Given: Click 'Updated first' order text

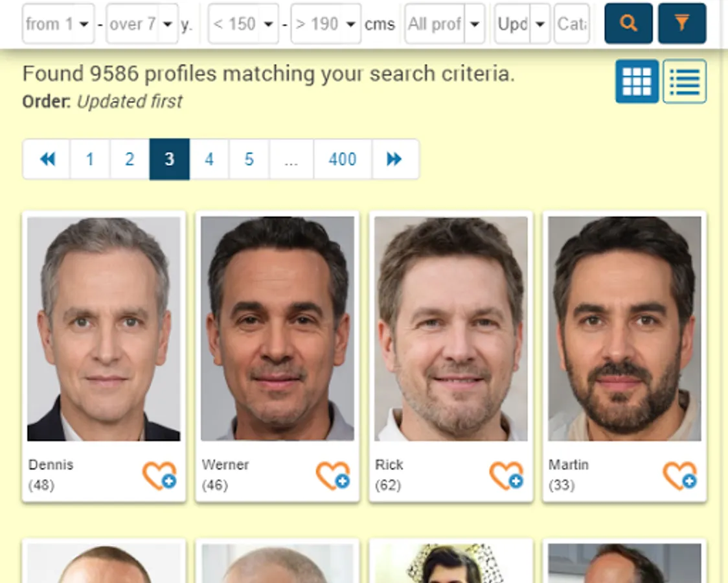Looking at the screenshot, I should pyautogui.click(x=130, y=101).
